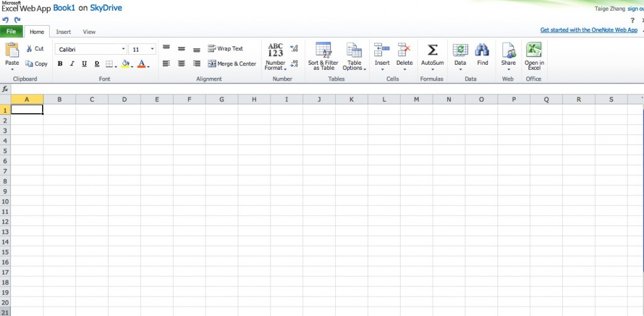Click Open in Excel icon
Viewport: 644px width, 316px height.
pos(534,50)
